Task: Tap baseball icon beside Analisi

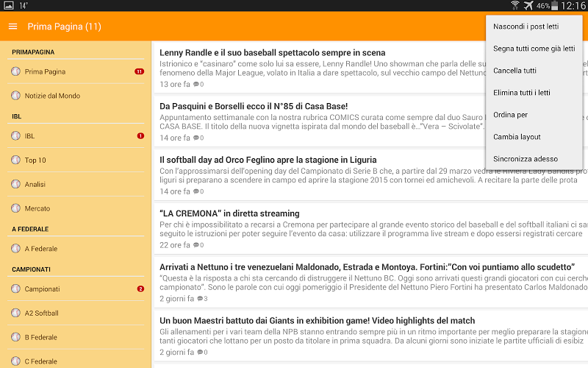Action: [x=15, y=184]
